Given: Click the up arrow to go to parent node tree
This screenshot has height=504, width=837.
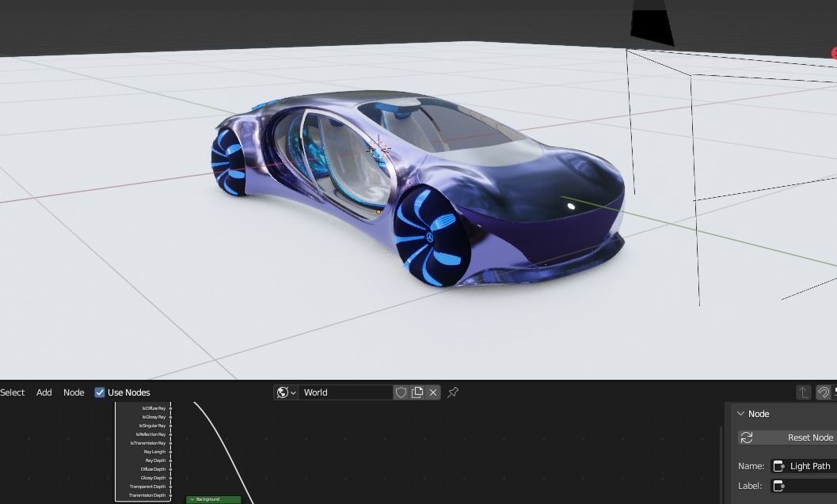Looking at the screenshot, I should [802, 391].
